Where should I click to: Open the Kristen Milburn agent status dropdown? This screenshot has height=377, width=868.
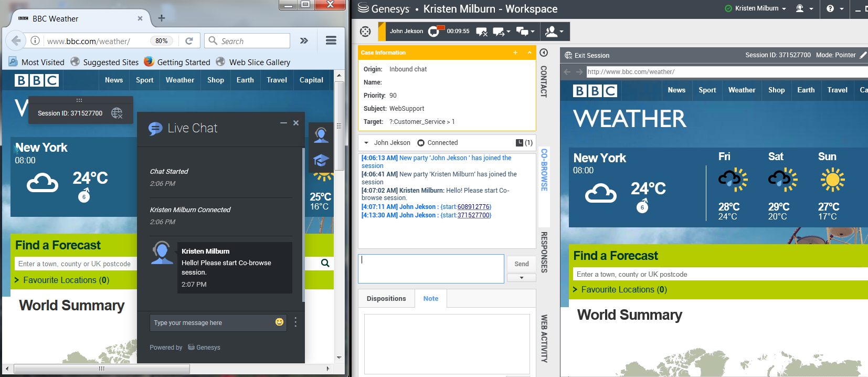point(756,8)
